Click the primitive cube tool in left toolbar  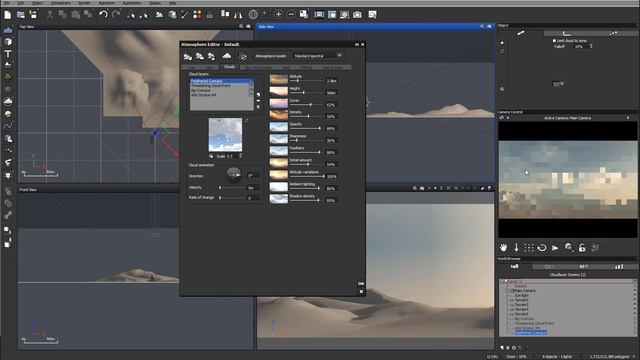click(8, 42)
